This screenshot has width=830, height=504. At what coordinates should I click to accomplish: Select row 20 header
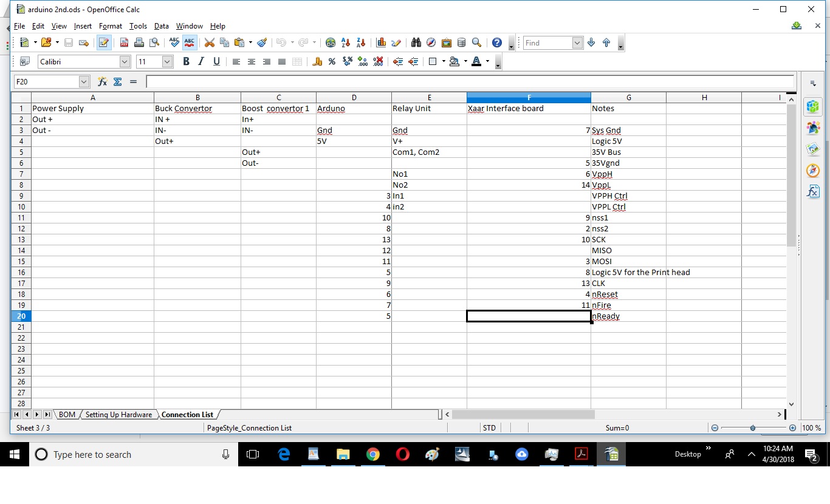click(x=21, y=316)
